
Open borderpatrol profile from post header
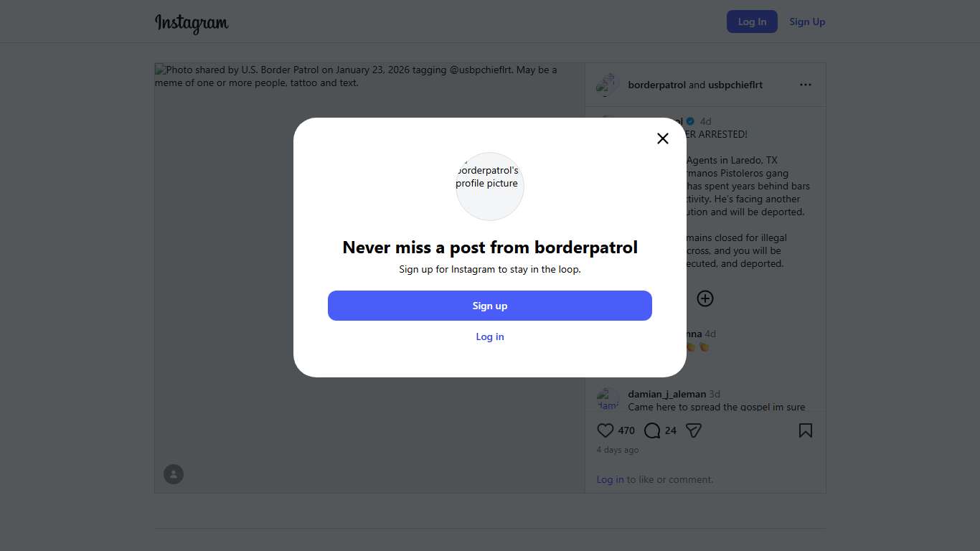656,85
